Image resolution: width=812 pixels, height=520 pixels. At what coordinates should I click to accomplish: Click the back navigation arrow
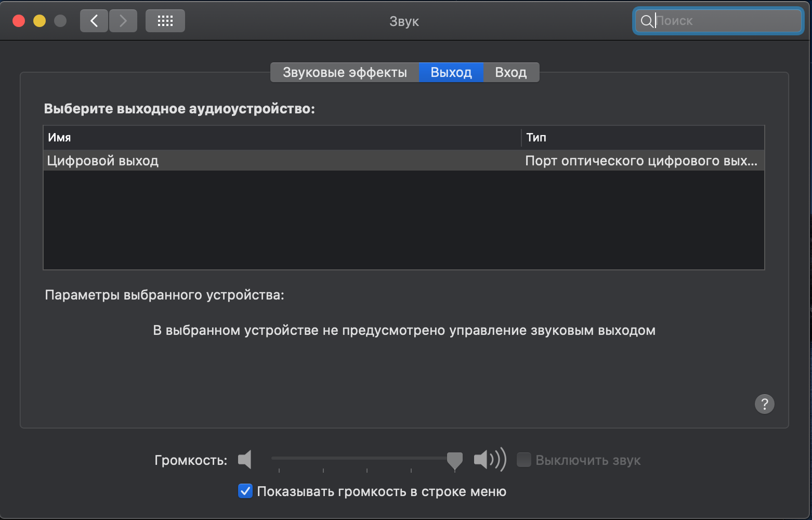94,21
